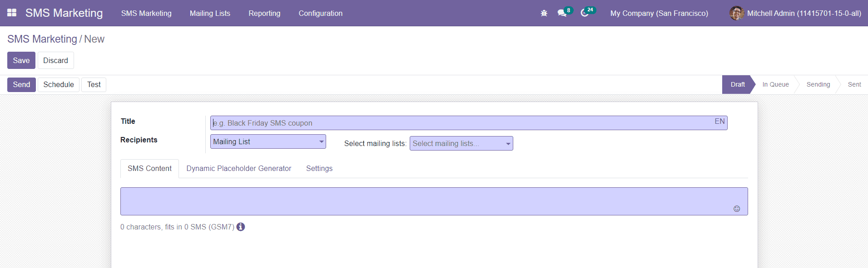Click the Schedule button
Screen dimensions: 868x268
point(59,84)
